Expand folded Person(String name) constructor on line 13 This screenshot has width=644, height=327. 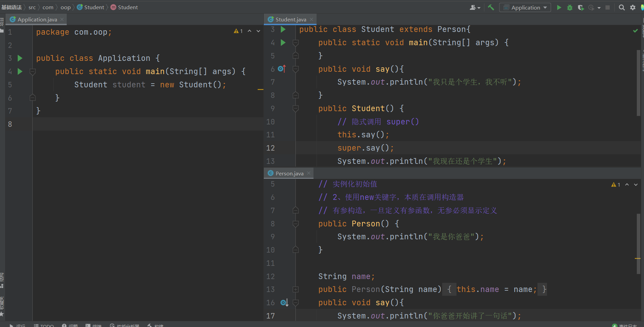(x=296, y=290)
